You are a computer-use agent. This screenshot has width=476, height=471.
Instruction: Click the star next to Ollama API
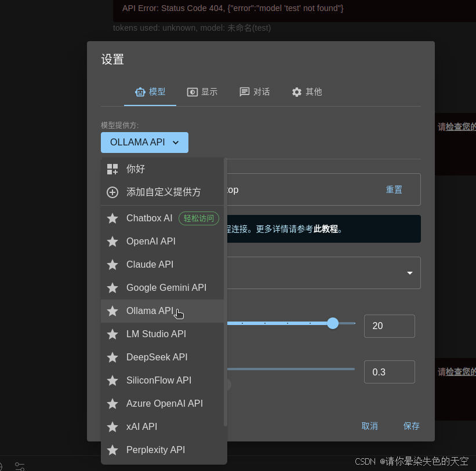click(112, 311)
